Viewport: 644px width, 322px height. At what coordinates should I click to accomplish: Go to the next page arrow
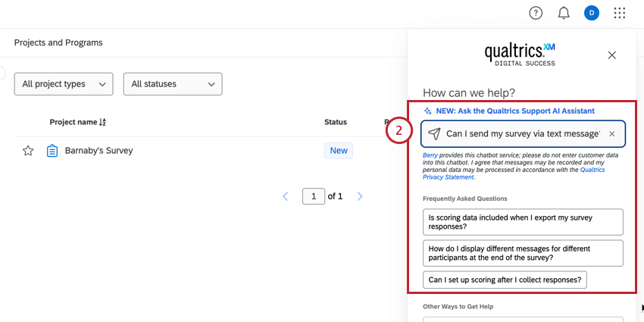(x=360, y=196)
